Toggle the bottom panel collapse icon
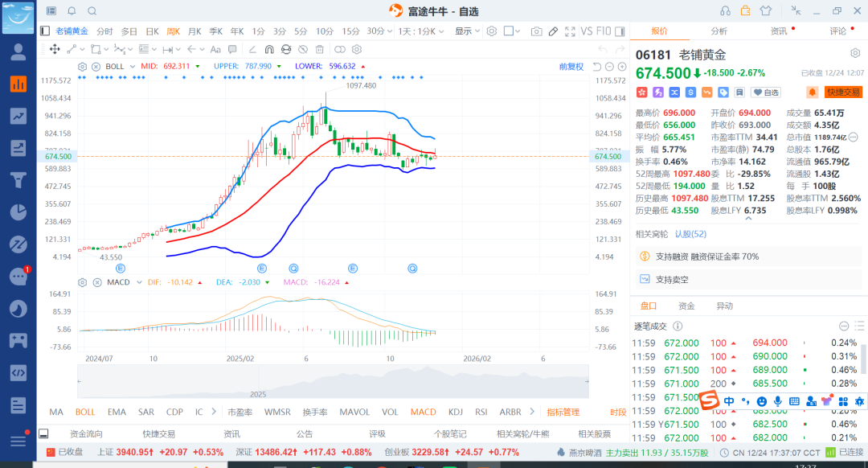Viewport: 868px width, 468px height. click(43, 433)
